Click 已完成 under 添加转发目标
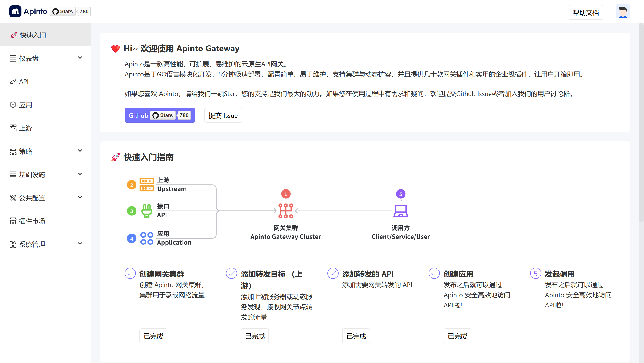Screen dimensions: 644x363 (x=255, y=336)
